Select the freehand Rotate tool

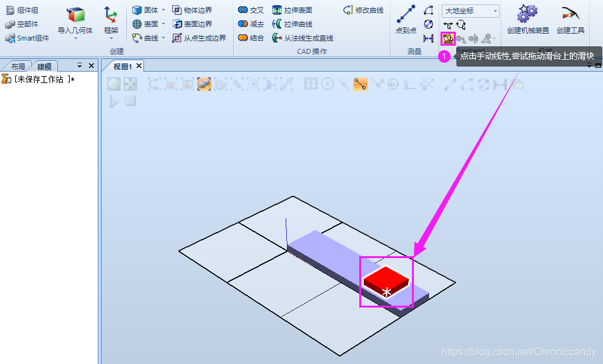[461, 25]
